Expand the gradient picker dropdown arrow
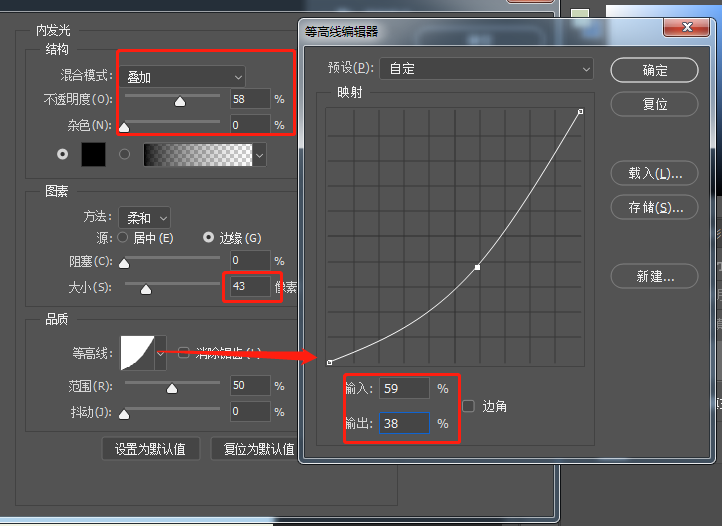The image size is (722, 526). pyautogui.click(x=260, y=155)
